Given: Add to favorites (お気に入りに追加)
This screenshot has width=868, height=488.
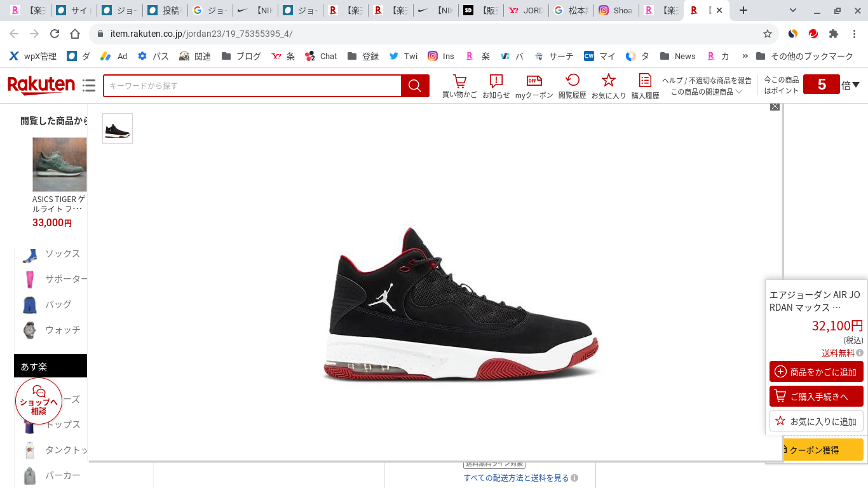Looking at the screenshot, I should (817, 421).
